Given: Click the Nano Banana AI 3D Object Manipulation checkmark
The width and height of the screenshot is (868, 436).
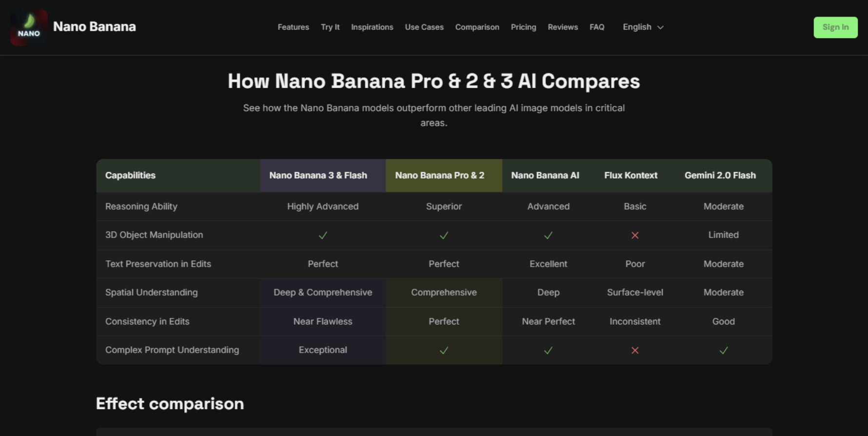Looking at the screenshot, I should coord(548,236).
